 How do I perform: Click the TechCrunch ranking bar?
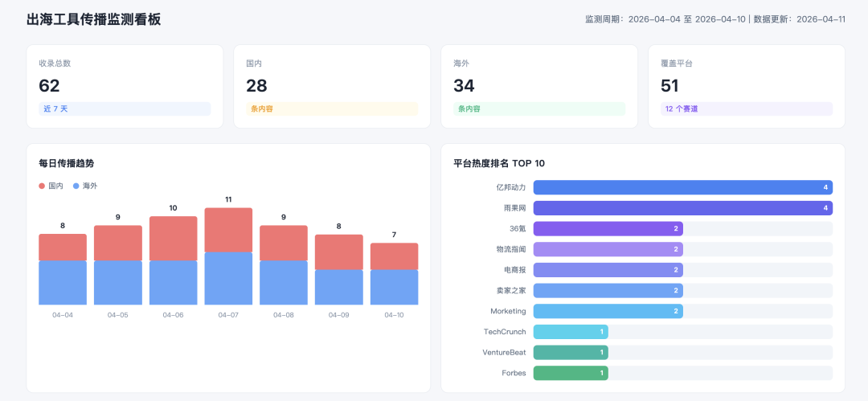571,332
